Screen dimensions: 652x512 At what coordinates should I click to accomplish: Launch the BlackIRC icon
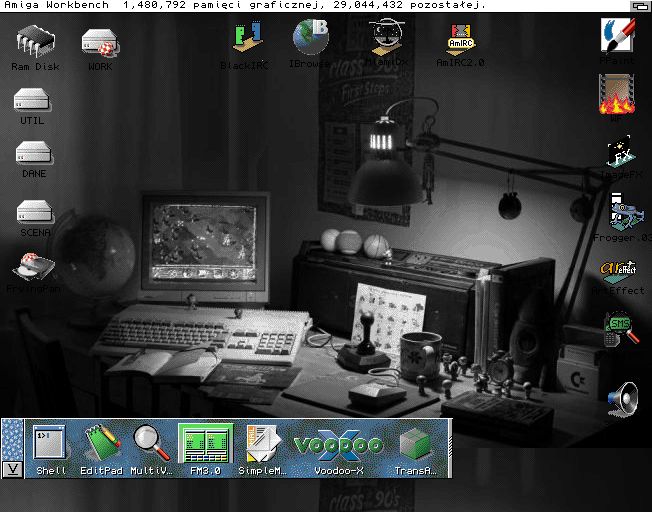pyautogui.click(x=247, y=37)
